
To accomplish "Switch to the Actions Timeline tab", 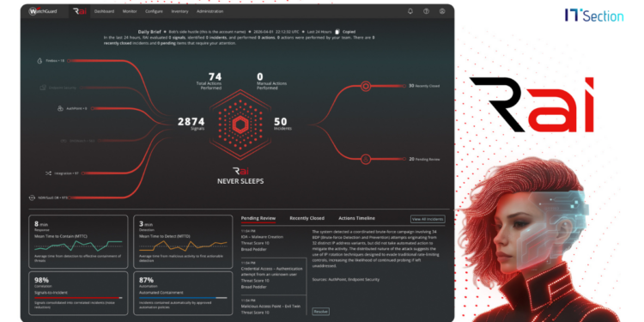I will point(356,218).
